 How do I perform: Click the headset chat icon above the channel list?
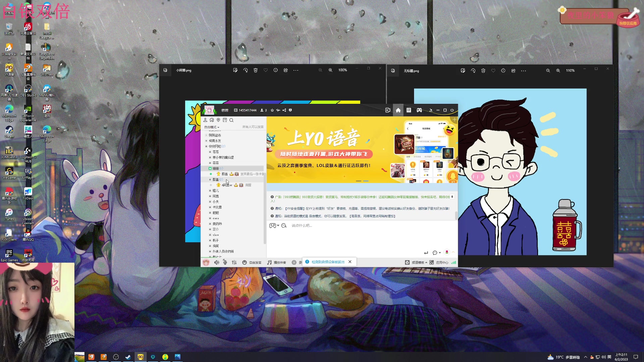[x=212, y=120]
